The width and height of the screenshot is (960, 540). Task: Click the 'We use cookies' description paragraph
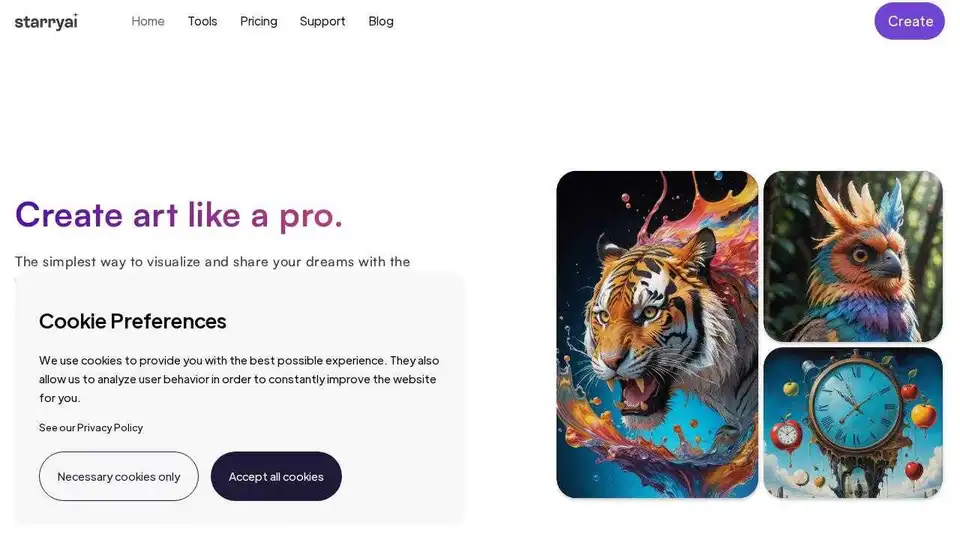(239, 379)
